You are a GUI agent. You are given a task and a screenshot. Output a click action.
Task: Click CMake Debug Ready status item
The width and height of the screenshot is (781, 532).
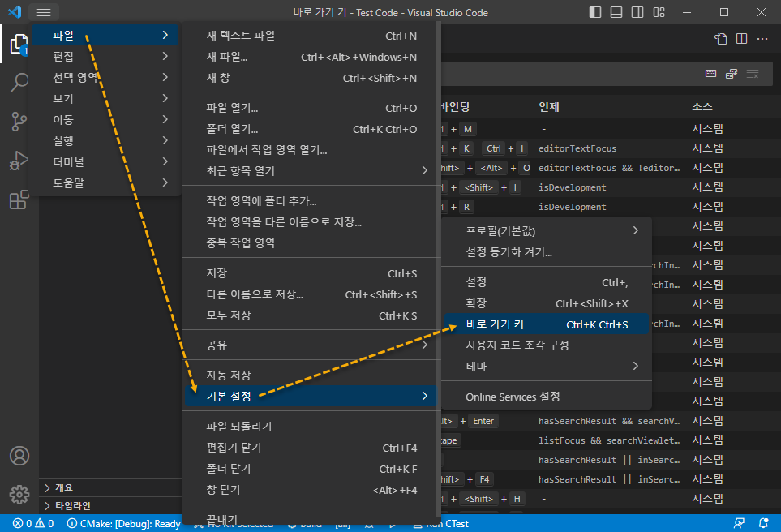(123, 524)
